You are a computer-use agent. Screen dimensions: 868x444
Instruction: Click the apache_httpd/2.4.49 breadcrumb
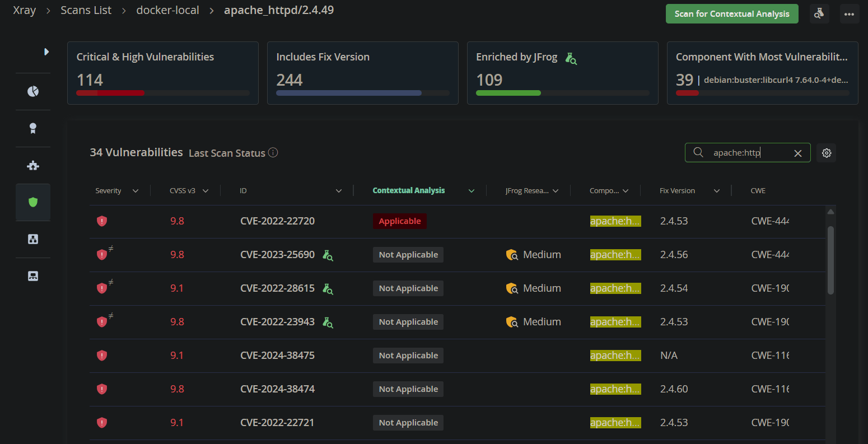coord(279,10)
